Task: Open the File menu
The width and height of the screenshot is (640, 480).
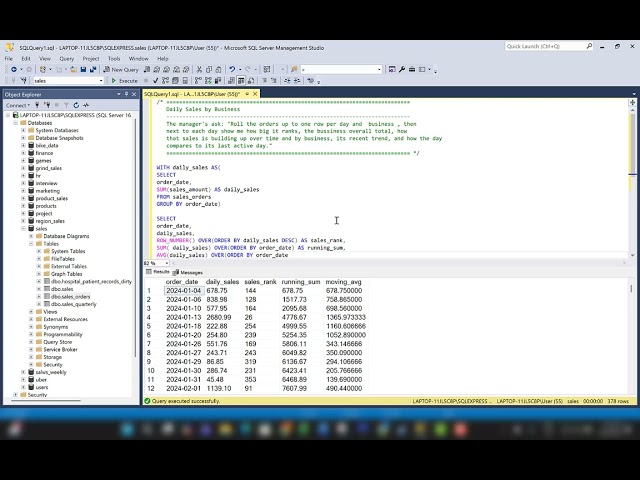Action: [x=9, y=59]
